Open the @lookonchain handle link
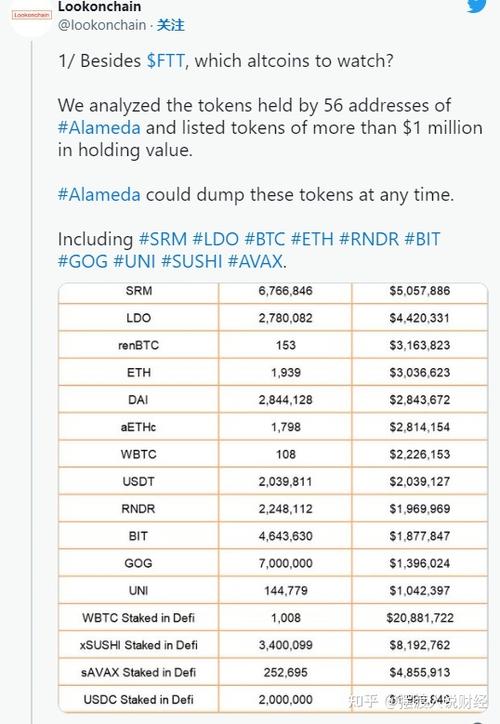This screenshot has width=500, height=724. 102,25
